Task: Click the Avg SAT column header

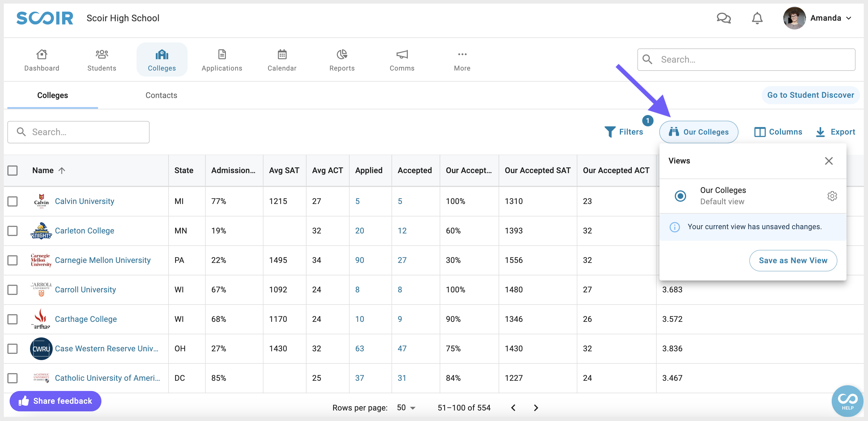Action: pyautogui.click(x=284, y=171)
